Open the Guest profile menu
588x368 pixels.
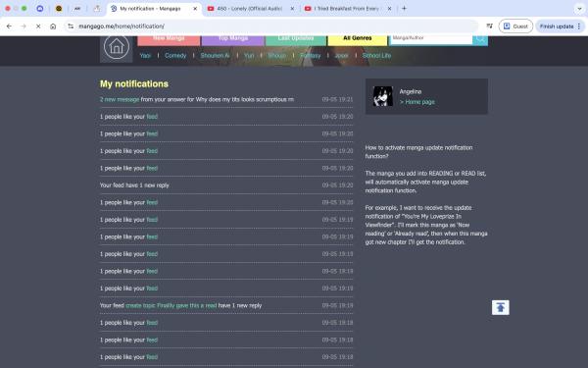click(x=515, y=26)
